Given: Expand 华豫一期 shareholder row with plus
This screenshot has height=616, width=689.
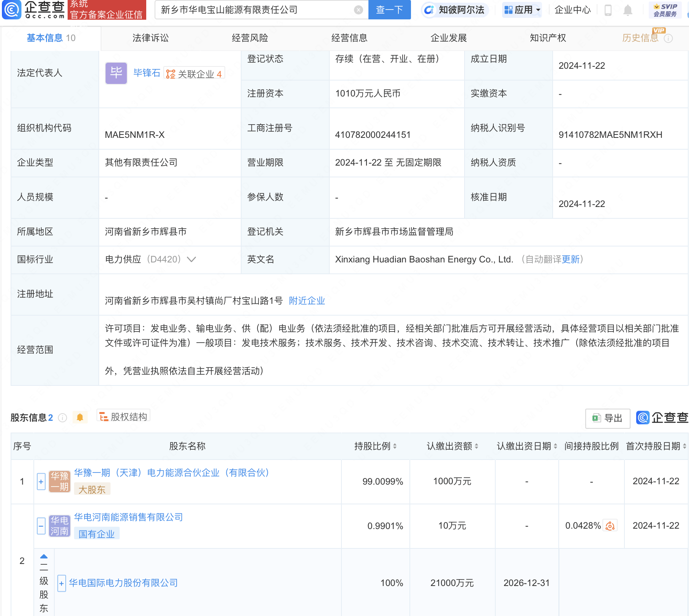Looking at the screenshot, I should click(x=41, y=482).
